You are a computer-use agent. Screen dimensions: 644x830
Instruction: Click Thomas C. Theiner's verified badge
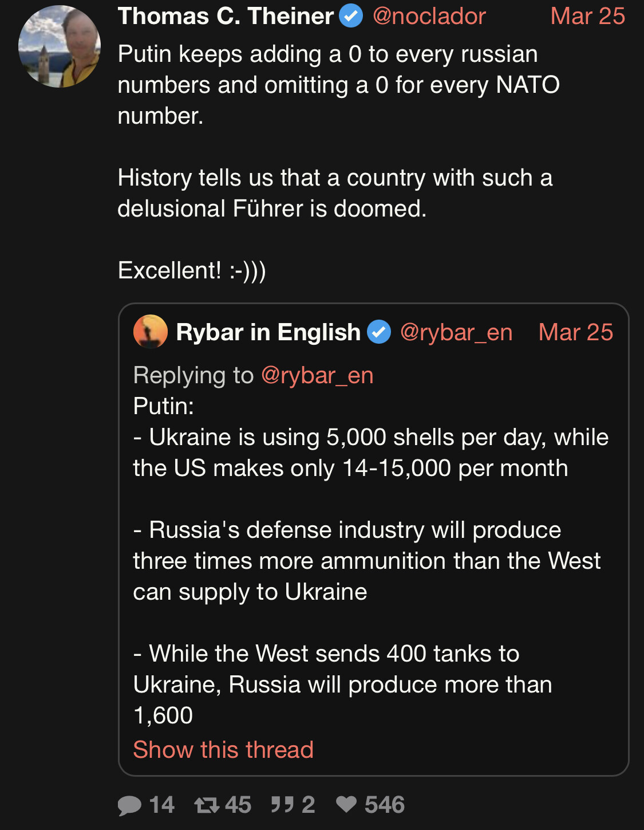[x=351, y=16]
